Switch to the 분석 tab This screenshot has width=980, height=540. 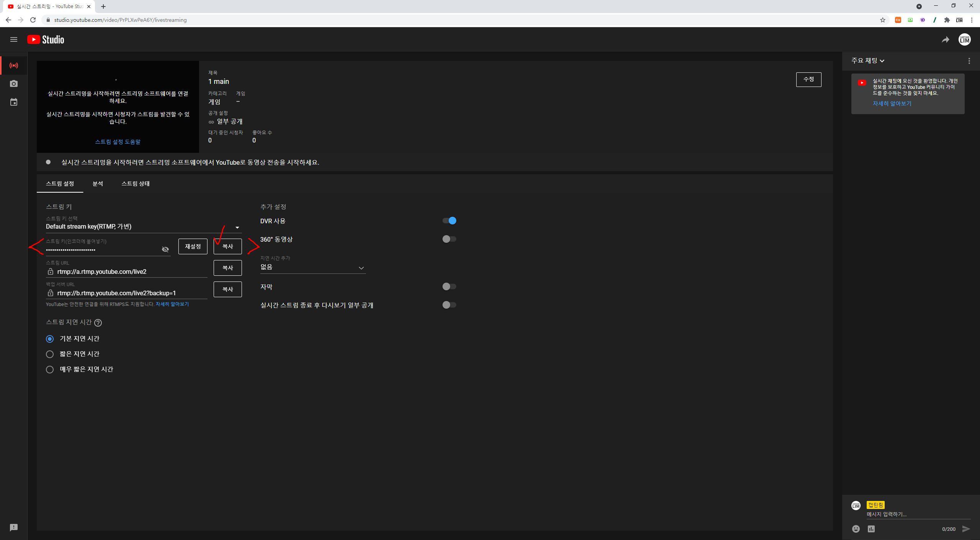[98, 183]
